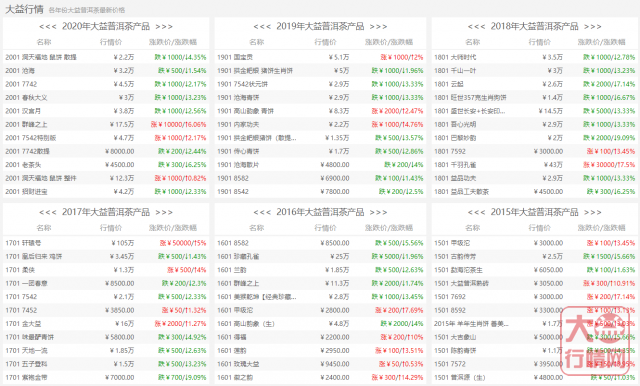This screenshot has height=386, width=640.
Task: Select the 1801 千羽孔雀 product name
Action: 455,165
